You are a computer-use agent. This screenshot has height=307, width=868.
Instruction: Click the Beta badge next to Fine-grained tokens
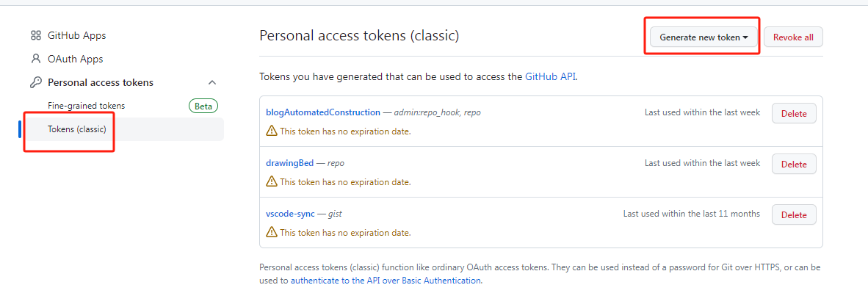pos(203,106)
